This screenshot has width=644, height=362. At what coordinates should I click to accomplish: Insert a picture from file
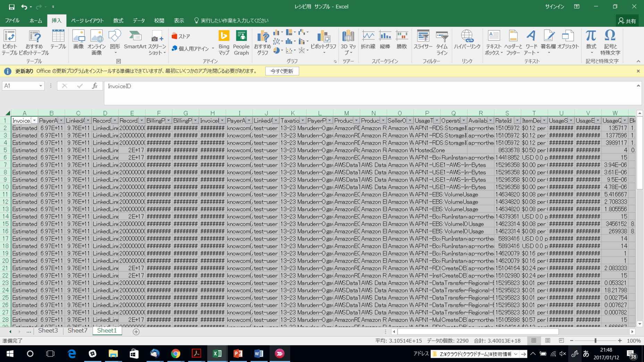click(78, 40)
